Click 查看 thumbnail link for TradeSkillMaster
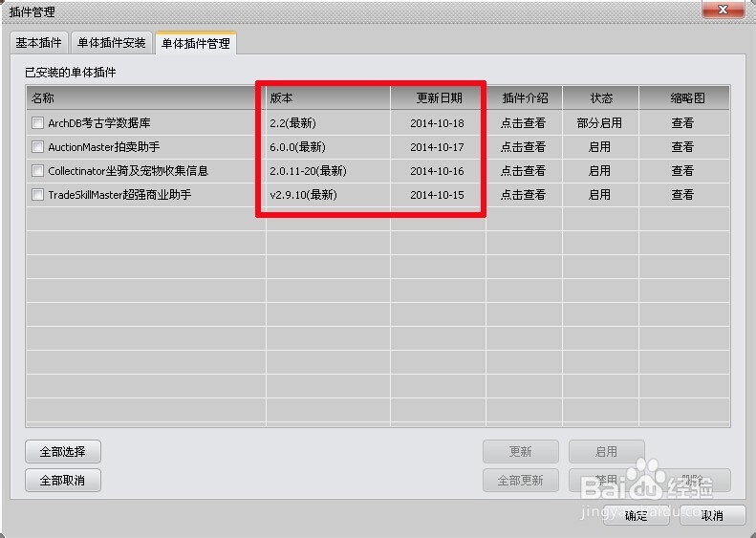Image resolution: width=756 pixels, height=538 pixels. (682, 195)
